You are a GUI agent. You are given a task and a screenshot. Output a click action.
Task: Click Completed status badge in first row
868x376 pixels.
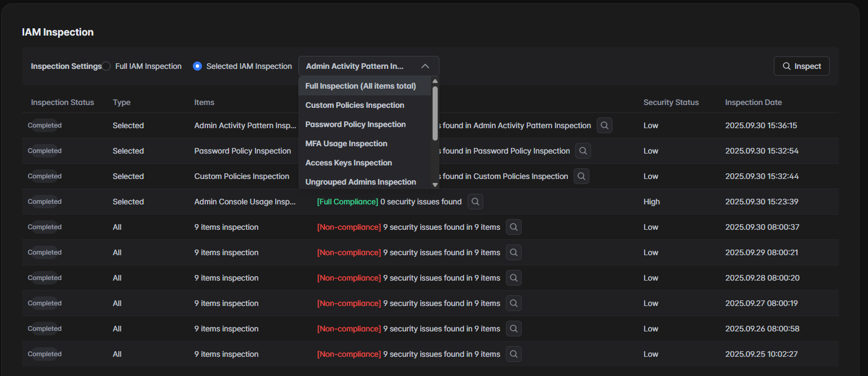click(45, 125)
